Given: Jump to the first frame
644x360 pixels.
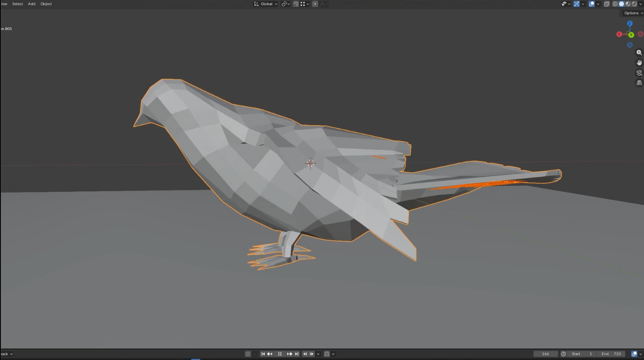Looking at the screenshot, I should (x=263, y=354).
